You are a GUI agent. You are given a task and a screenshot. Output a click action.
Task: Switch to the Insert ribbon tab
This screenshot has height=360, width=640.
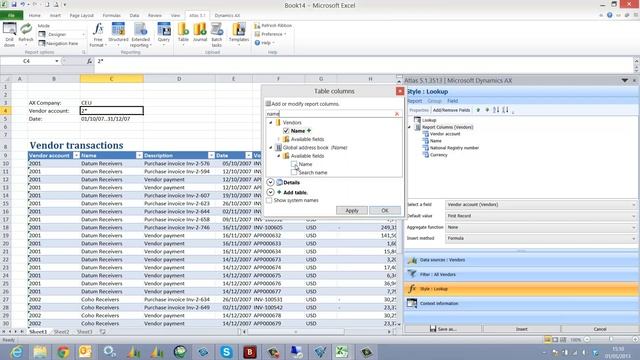tap(55, 16)
